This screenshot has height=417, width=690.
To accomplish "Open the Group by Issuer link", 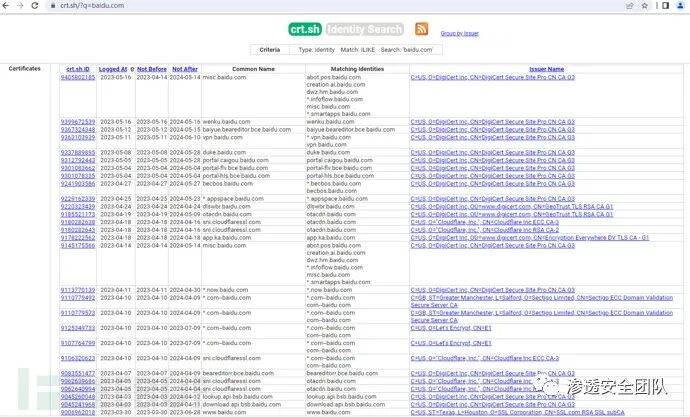I will click(459, 33).
